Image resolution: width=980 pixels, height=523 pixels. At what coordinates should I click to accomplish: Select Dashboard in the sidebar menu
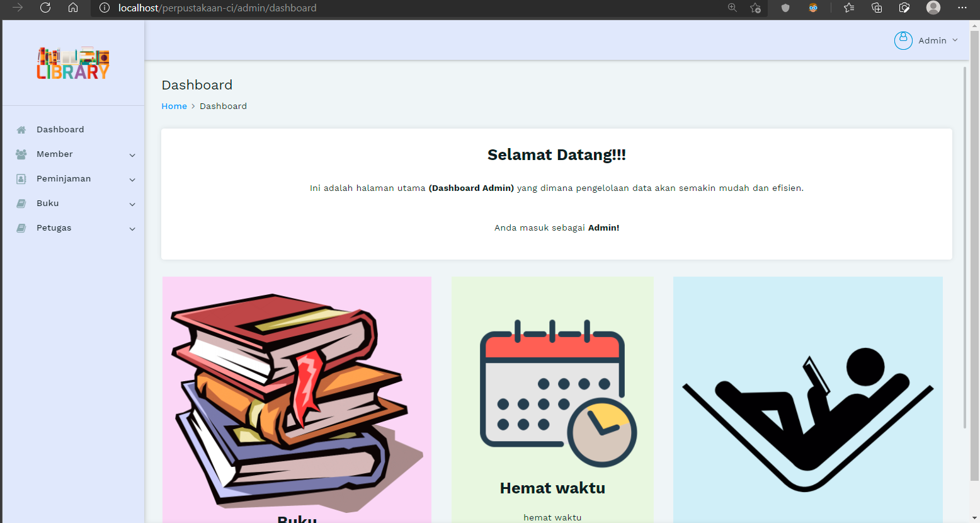click(60, 129)
